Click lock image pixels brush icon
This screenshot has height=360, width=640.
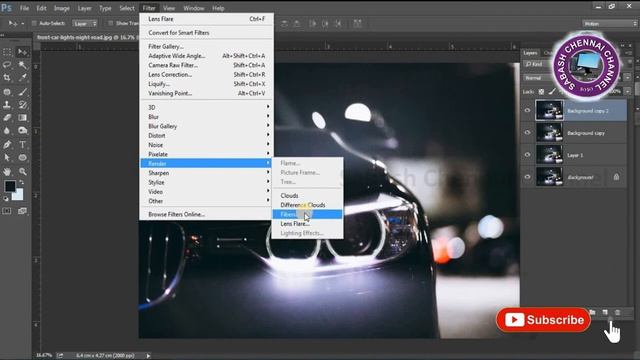coord(552,92)
